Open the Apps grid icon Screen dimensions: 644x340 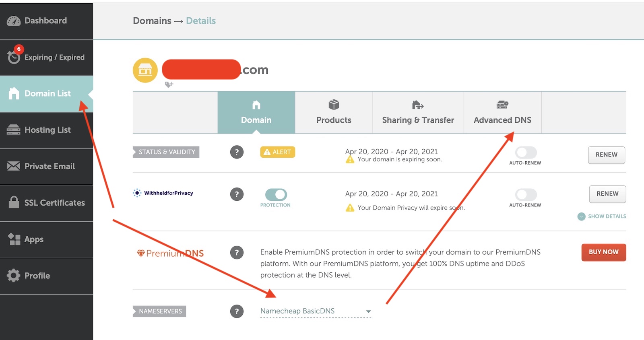click(x=14, y=239)
